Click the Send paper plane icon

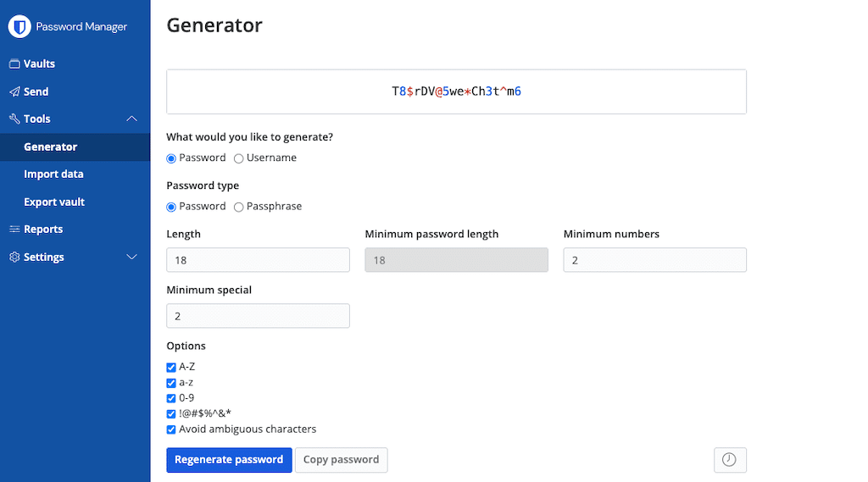tap(14, 91)
